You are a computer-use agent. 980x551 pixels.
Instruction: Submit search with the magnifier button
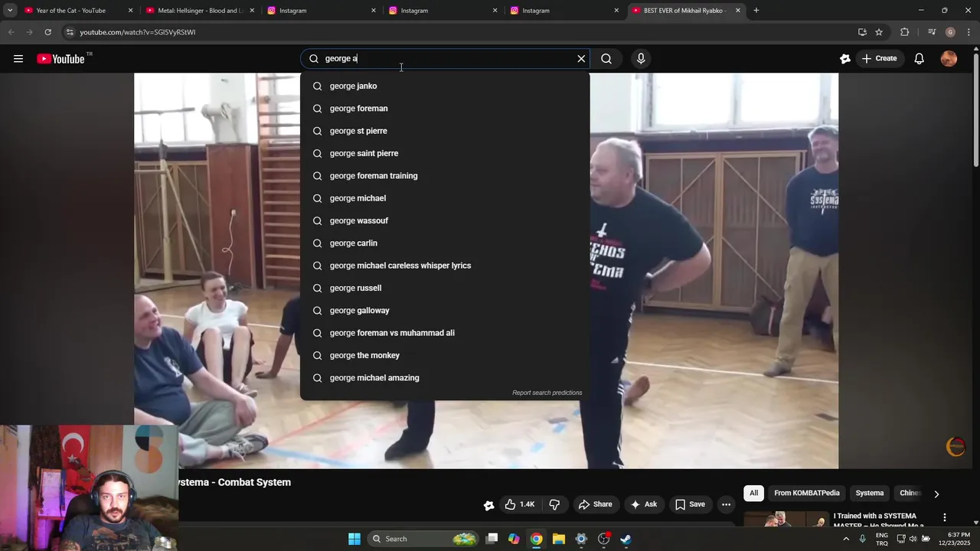606,59
